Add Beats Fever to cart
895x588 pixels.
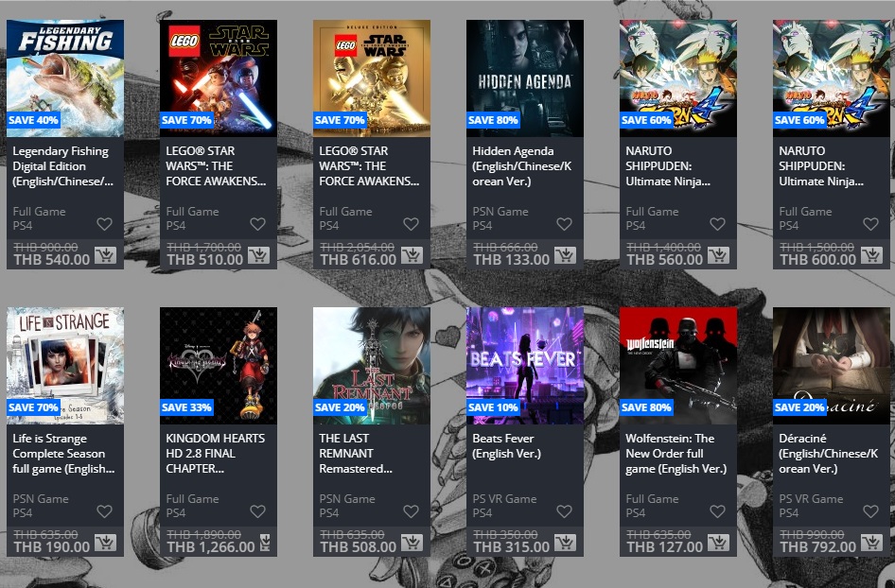tap(565, 543)
